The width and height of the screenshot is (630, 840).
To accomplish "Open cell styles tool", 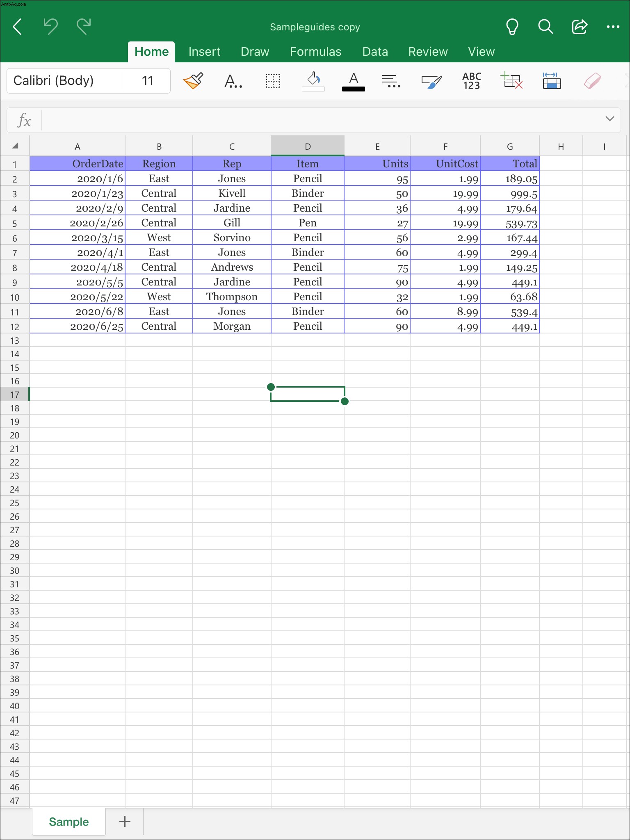I will tap(431, 81).
